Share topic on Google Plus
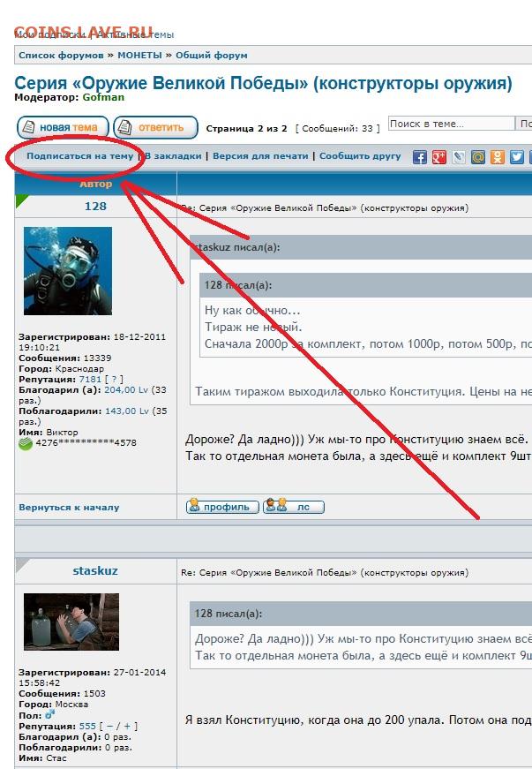532x769 pixels. point(439,157)
